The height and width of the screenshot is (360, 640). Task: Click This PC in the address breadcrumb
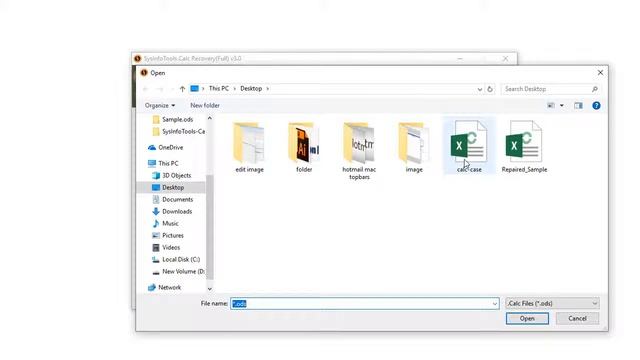click(219, 89)
